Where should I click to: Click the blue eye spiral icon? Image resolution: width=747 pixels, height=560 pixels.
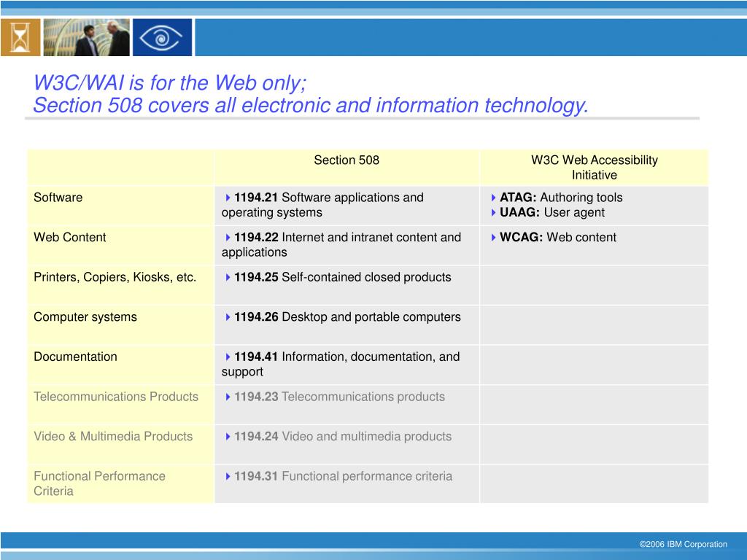coord(162,38)
